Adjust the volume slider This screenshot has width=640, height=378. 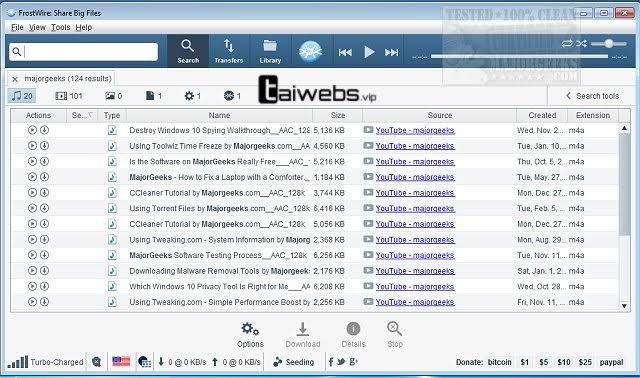tap(609, 43)
